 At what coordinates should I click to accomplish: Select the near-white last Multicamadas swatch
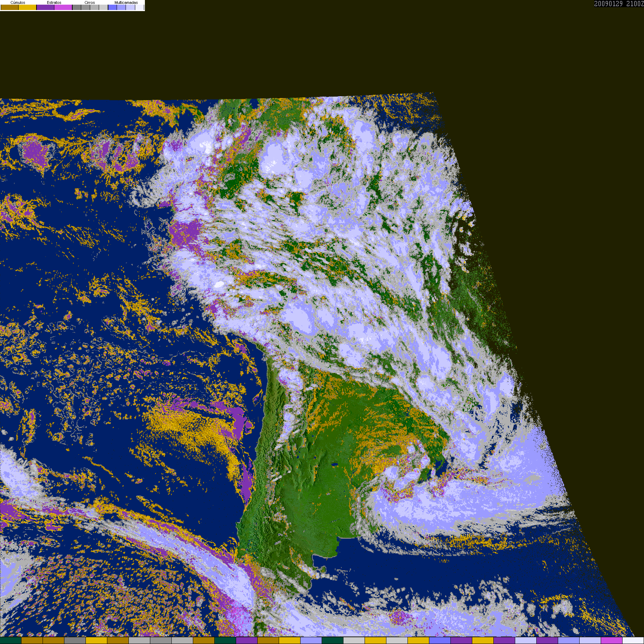click(x=139, y=7)
